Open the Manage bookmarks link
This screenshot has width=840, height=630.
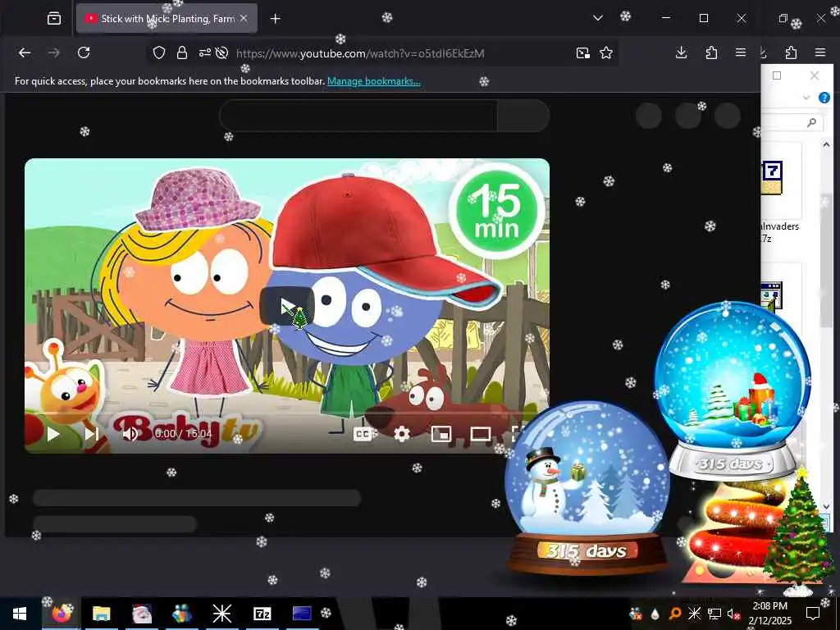click(x=374, y=81)
